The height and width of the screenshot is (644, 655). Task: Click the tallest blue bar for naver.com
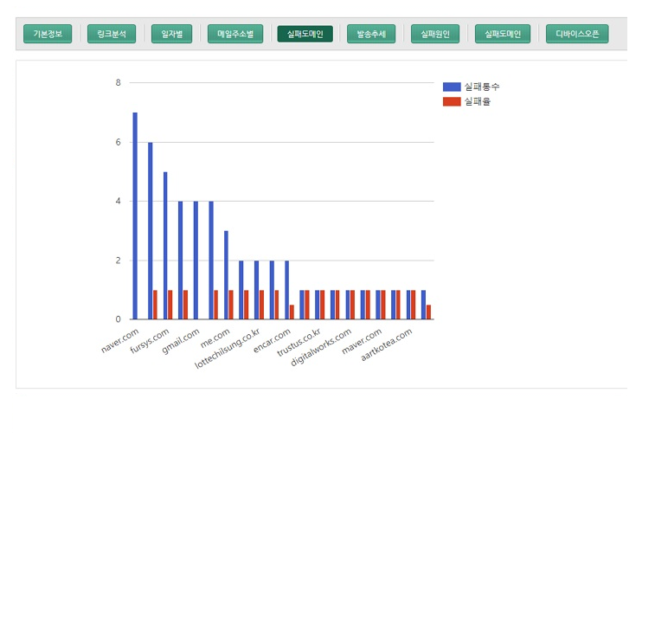pos(135,216)
